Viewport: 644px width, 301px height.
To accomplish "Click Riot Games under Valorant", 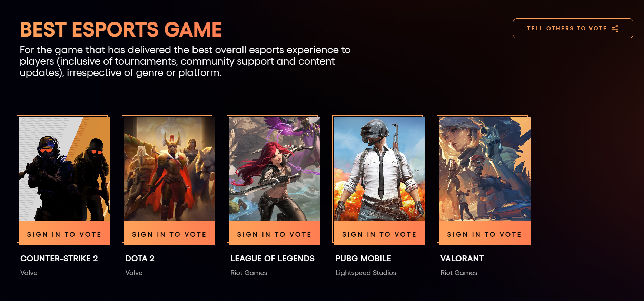I will click(459, 273).
